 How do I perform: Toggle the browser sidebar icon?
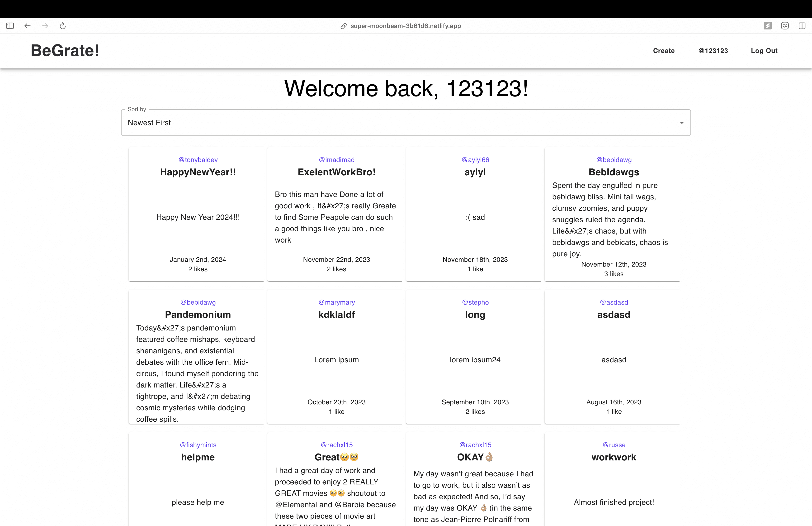[x=10, y=26]
